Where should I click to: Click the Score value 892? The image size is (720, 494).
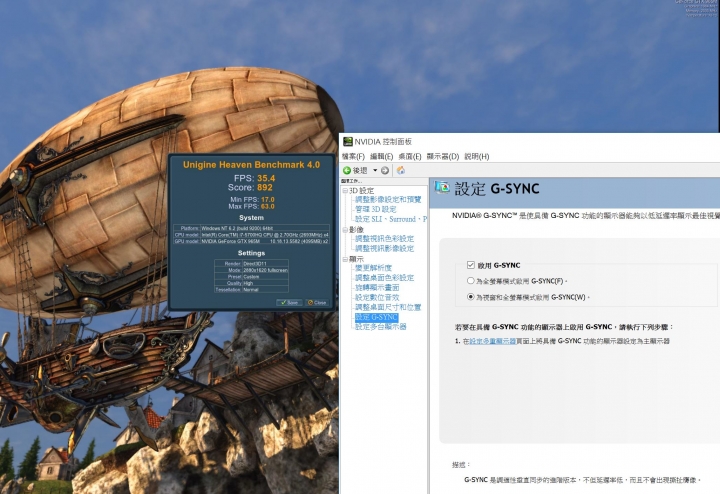(x=265, y=187)
